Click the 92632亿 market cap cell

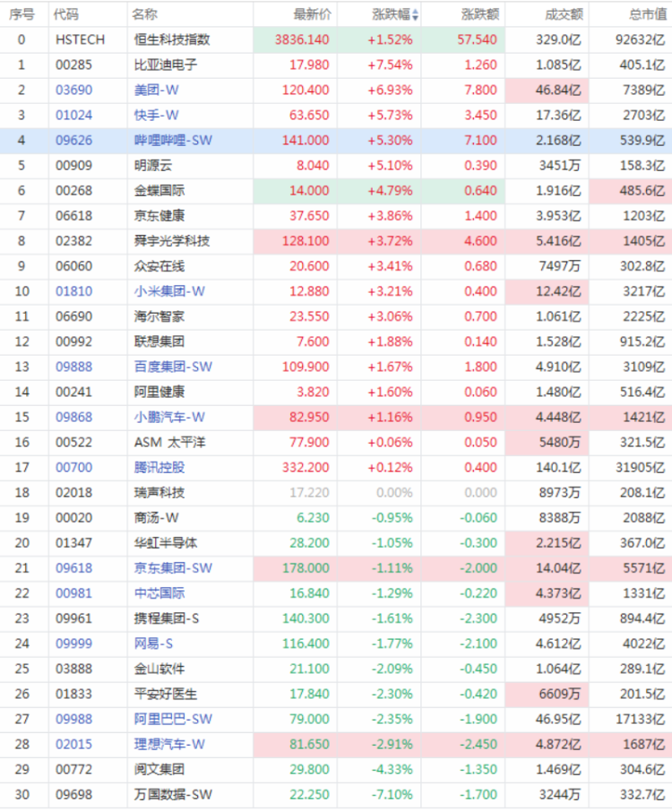[x=641, y=39]
